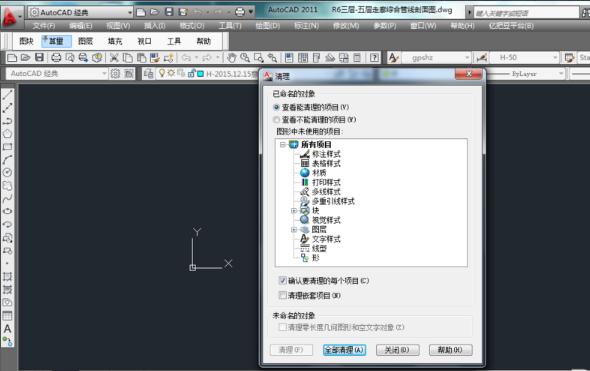Select 标注样式 in the purge tree
Image resolution: width=590 pixels, height=371 pixels.
326,154
